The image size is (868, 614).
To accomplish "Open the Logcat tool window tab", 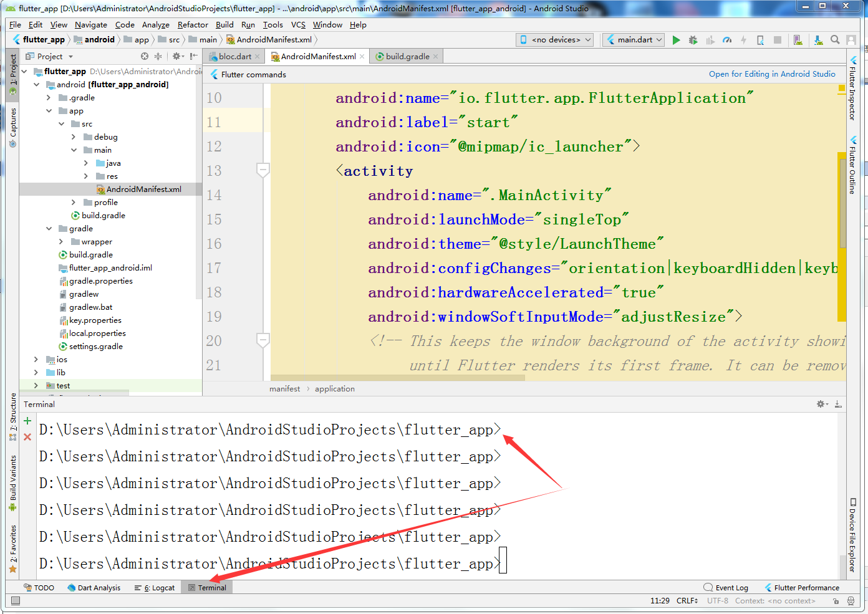I will coord(155,588).
